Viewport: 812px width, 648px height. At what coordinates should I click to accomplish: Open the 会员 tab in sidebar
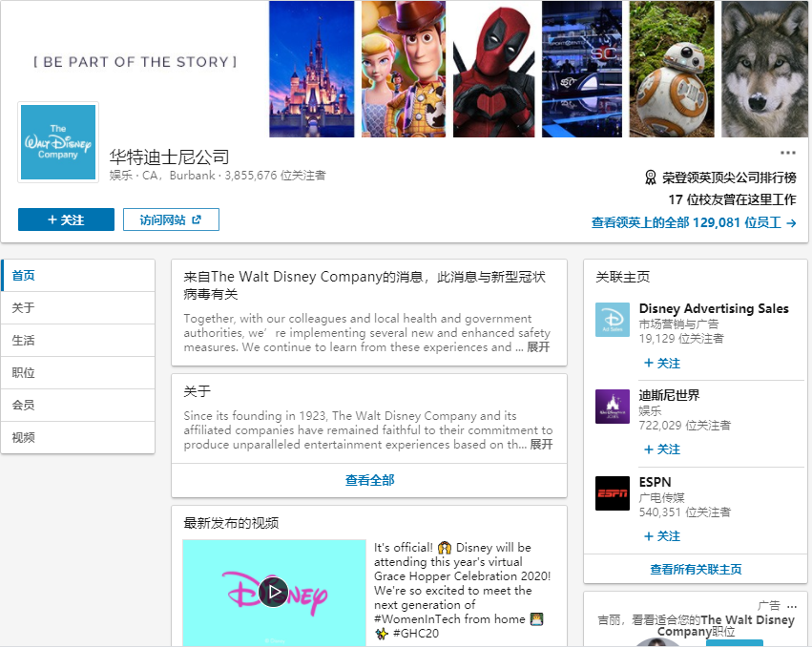(77, 405)
